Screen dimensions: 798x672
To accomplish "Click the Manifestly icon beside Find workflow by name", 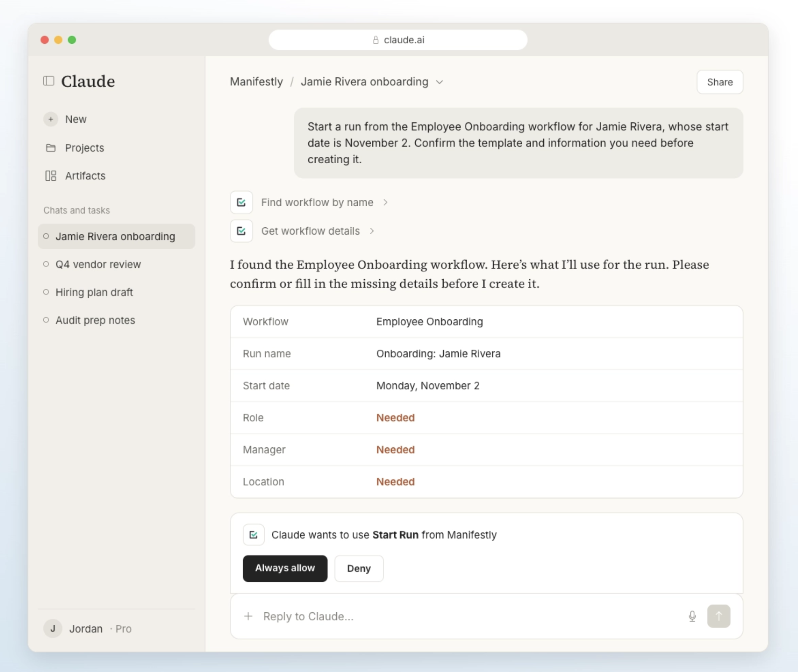I will tap(241, 202).
